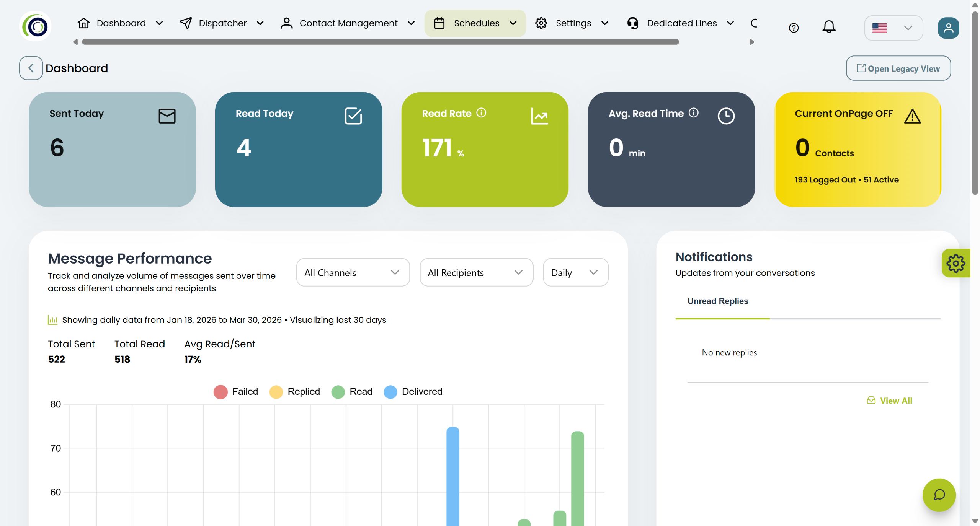Screen dimensions: 980x526
Task: Click the Avg. Read Time info icon
Action: click(694, 113)
